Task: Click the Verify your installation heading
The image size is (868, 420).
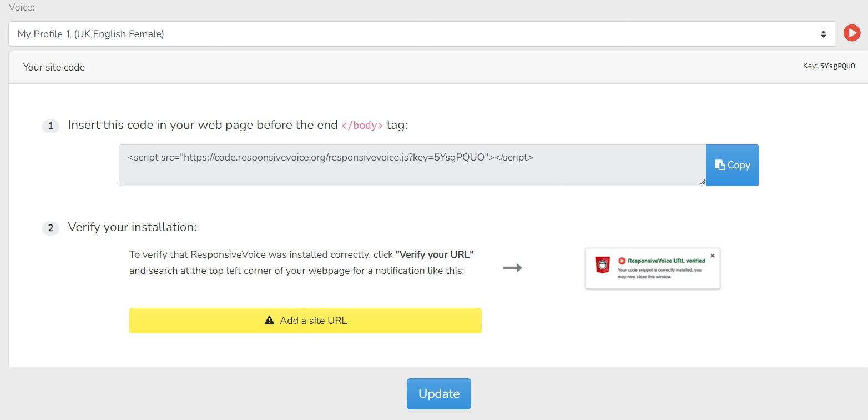Action: click(x=132, y=227)
